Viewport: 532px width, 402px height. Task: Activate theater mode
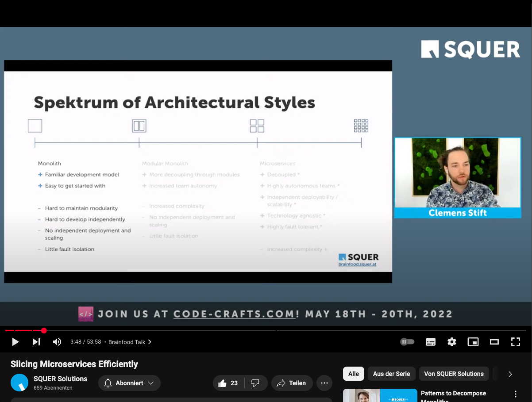(x=494, y=341)
